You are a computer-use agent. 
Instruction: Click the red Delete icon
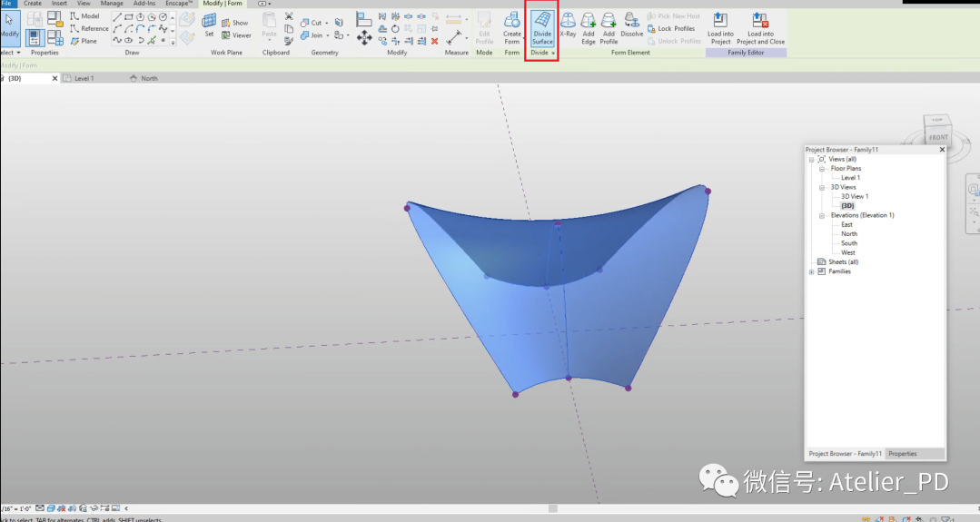[434, 41]
